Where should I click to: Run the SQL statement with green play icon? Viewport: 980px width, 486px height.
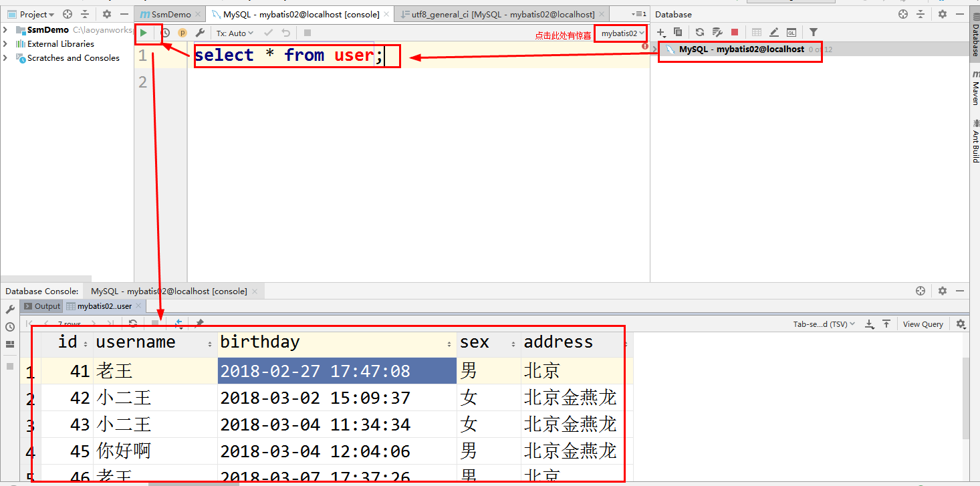tap(147, 32)
